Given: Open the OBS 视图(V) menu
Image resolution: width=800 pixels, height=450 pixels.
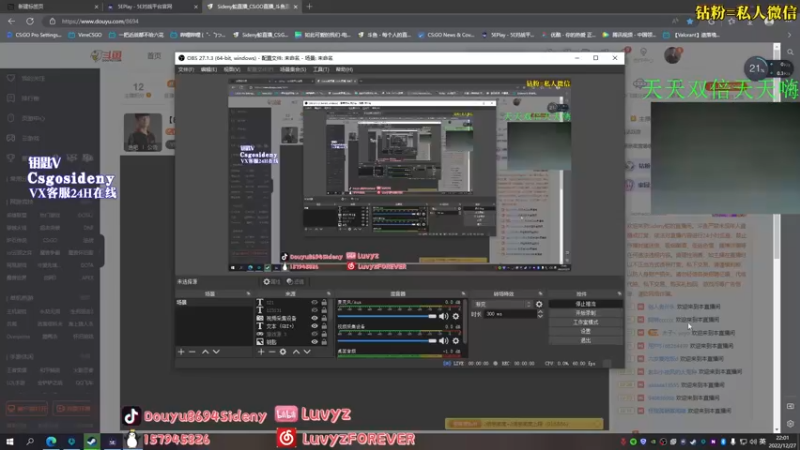Looking at the screenshot, I should pos(232,69).
